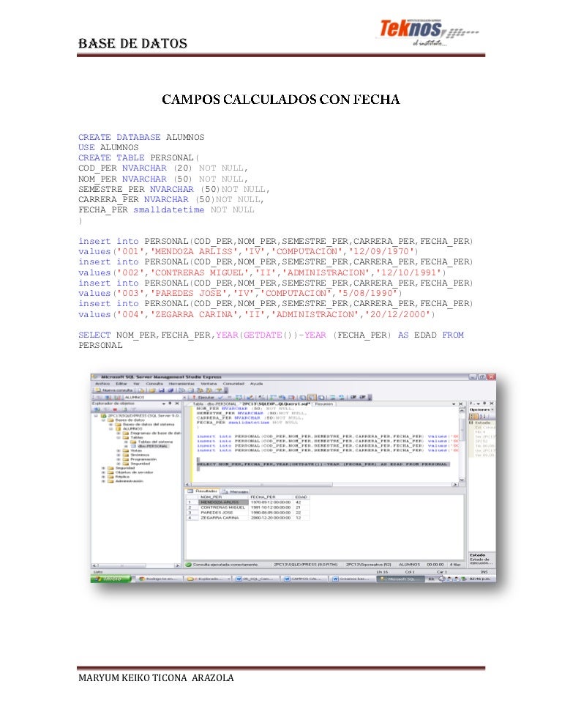Pin the Explorador de objetos panel
The width and height of the screenshot is (562, 728).
tap(171, 404)
